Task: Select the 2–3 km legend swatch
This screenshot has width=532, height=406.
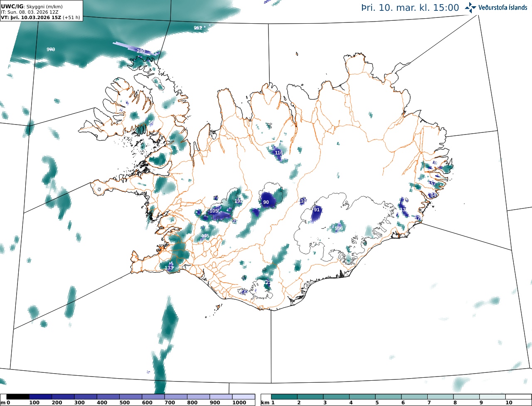Action: [x=310, y=397]
